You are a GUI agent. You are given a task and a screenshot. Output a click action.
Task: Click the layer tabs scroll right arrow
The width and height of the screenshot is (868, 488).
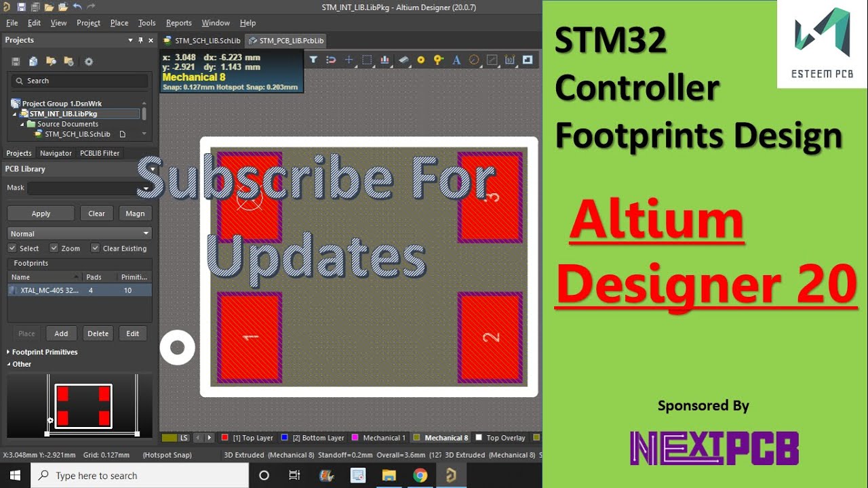point(210,438)
